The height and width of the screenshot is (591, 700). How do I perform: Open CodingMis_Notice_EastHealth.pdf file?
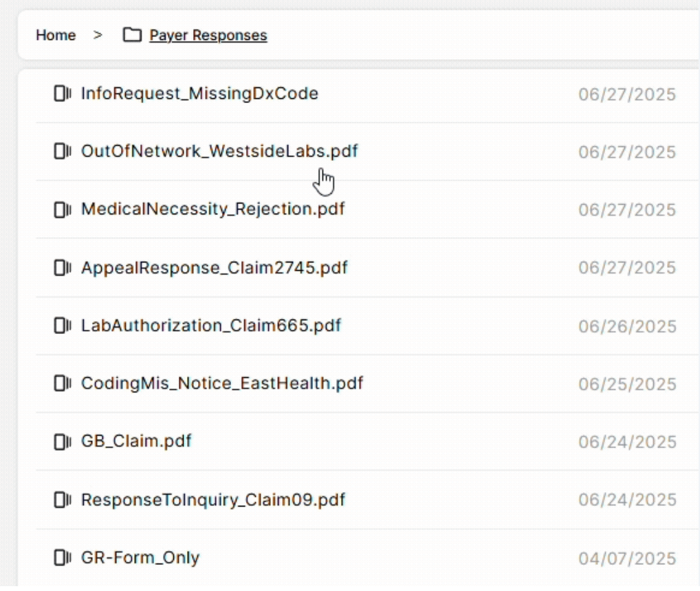221,383
